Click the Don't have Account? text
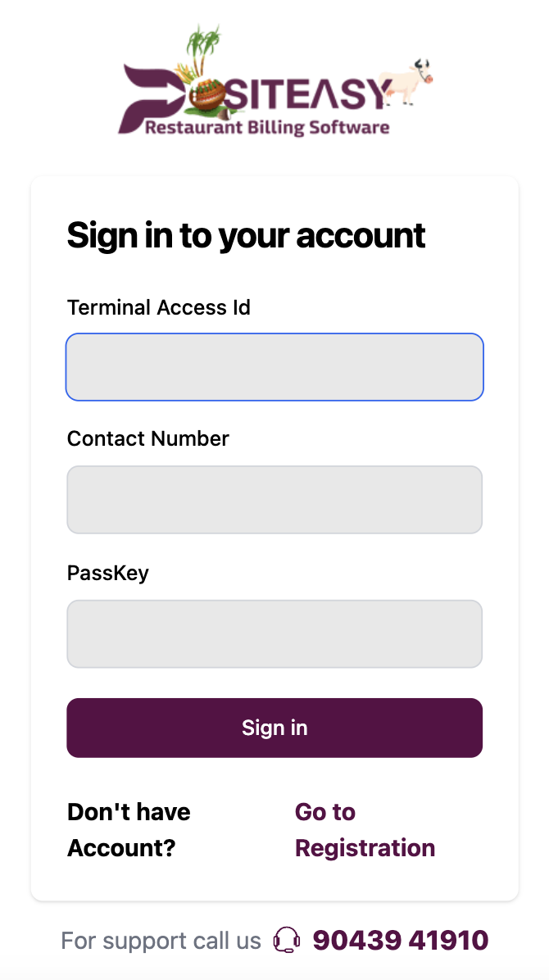The image size is (549, 980). point(129,829)
